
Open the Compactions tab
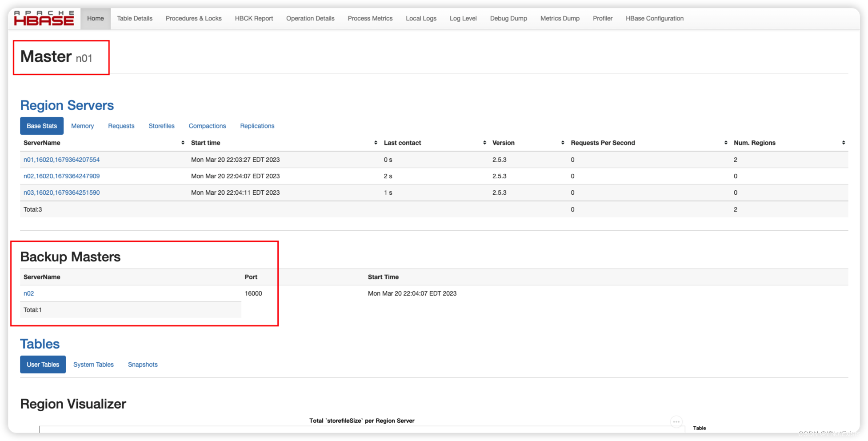coord(207,126)
